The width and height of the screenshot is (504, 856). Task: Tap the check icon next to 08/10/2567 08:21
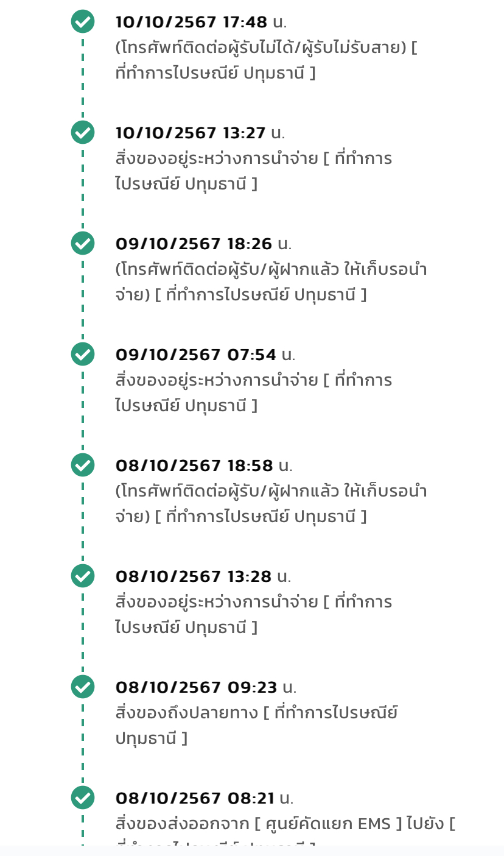coord(83,798)
